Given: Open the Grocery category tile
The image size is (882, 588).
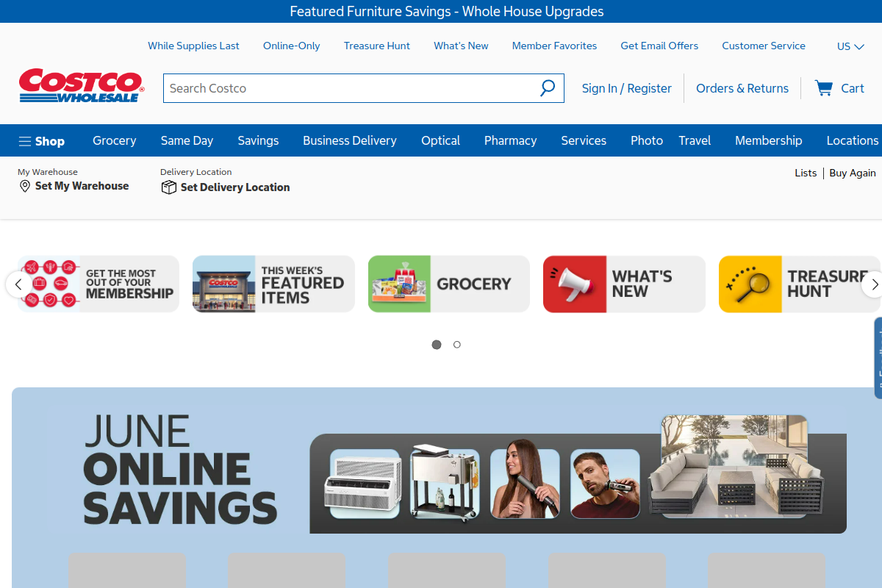Looking at the screenshot, I should (x=449, y=284).
